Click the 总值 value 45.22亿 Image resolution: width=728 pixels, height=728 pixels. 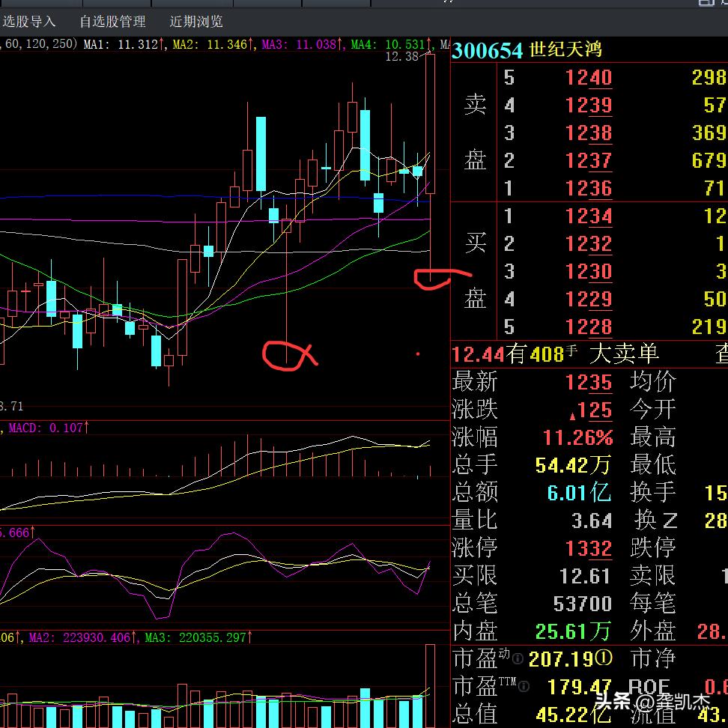coord(574,715)
